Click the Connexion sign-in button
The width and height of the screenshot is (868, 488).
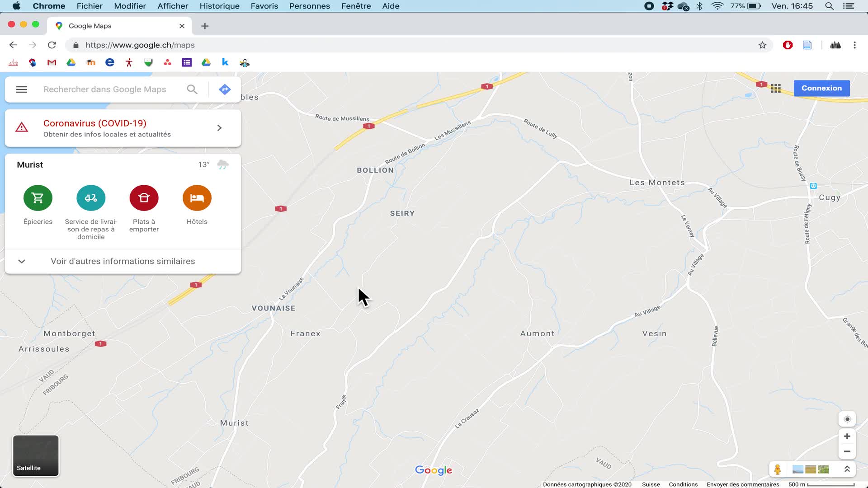(821, 88)
